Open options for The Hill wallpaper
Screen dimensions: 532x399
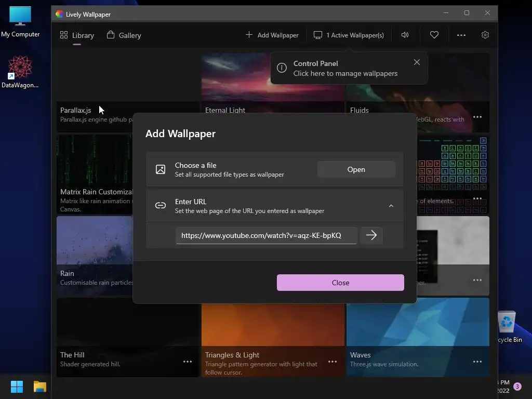click(188, 362)
